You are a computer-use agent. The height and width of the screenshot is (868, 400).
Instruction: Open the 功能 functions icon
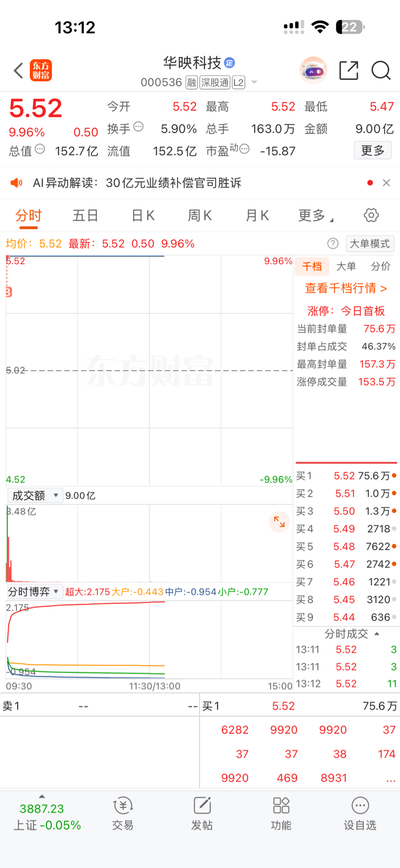281,814
